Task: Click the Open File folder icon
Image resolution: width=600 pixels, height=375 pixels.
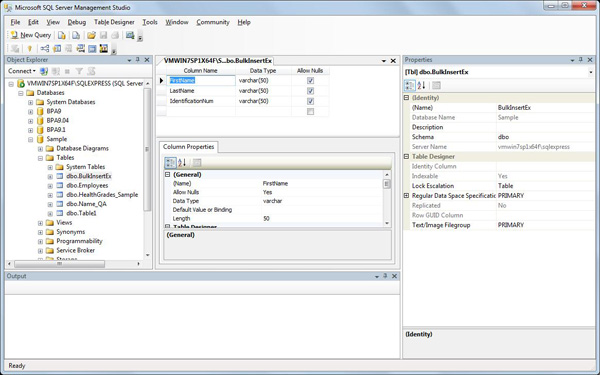Action: [x=91, y=36]
